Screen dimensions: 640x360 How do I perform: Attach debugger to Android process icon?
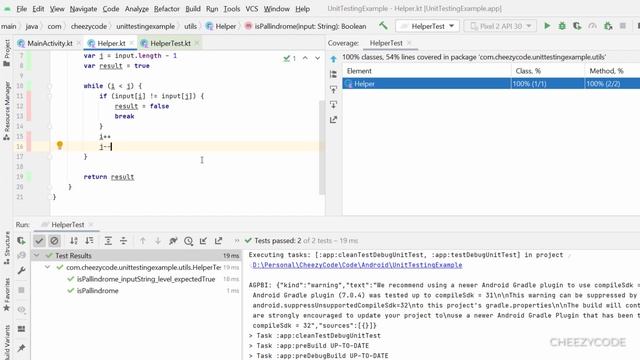(608, 26)
